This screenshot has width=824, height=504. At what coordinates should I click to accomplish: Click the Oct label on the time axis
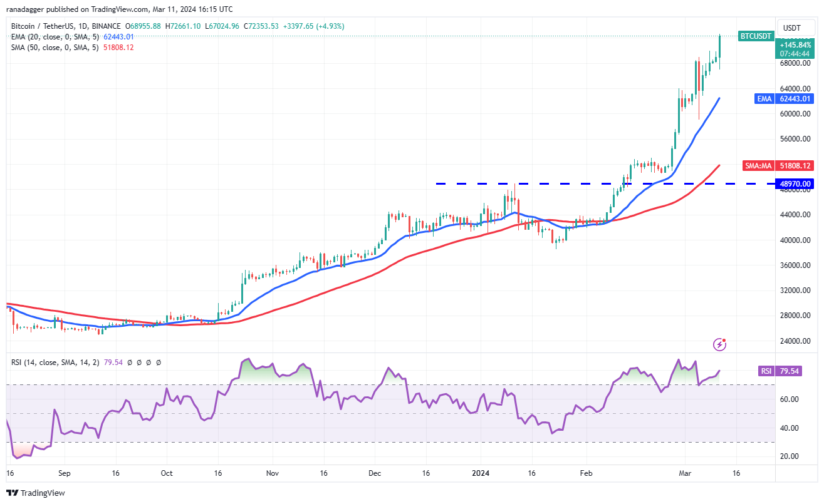(x=166, y=473)
